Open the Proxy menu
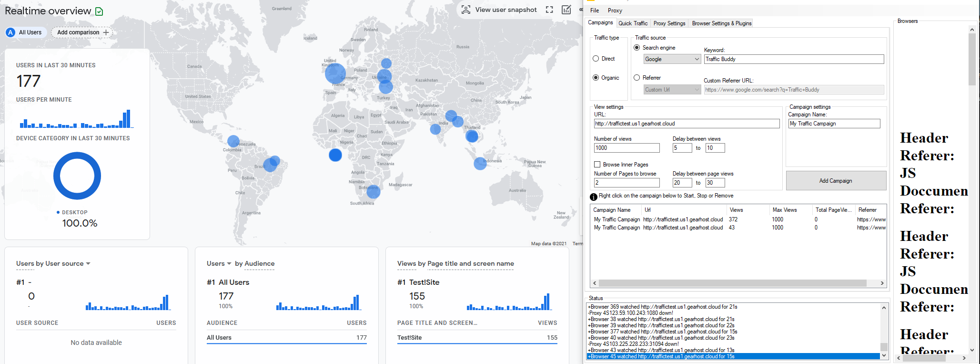 click(615, 10)
